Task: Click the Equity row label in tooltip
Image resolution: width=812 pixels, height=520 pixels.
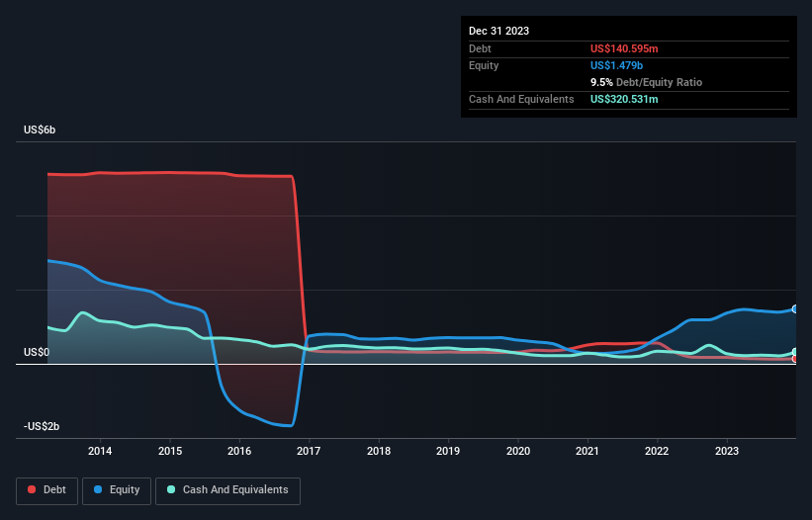Action: coord(484,65)
